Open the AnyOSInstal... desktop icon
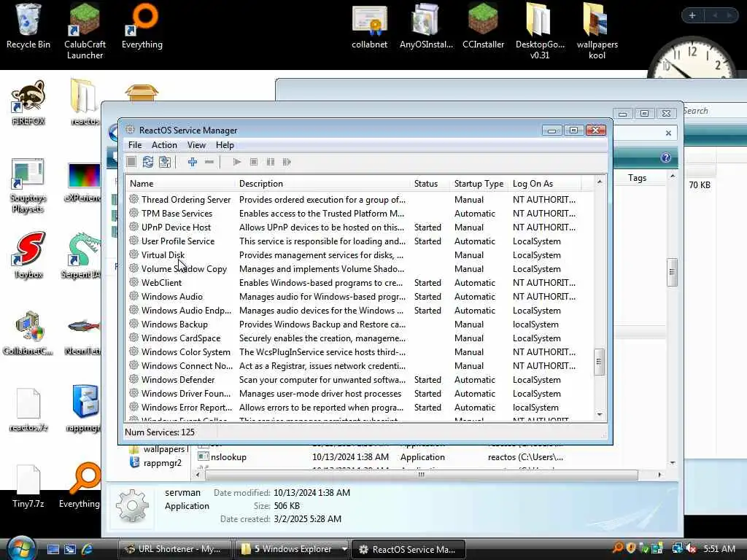 [426, 26]
